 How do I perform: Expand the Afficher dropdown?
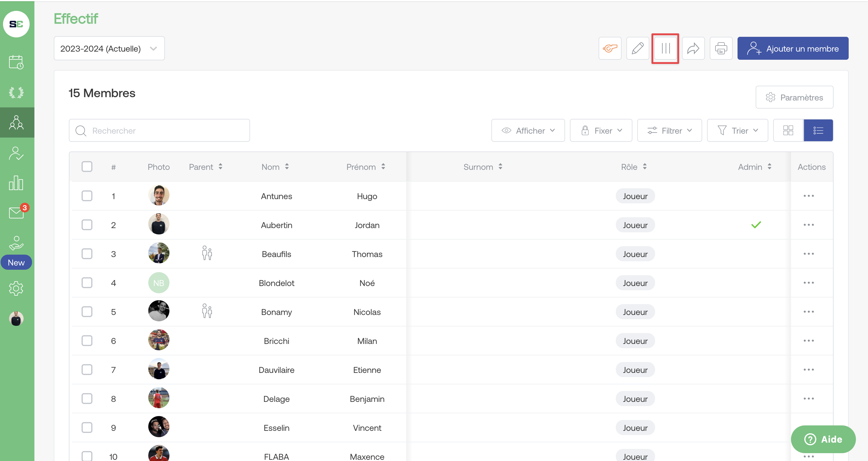(x=528, y=131)
